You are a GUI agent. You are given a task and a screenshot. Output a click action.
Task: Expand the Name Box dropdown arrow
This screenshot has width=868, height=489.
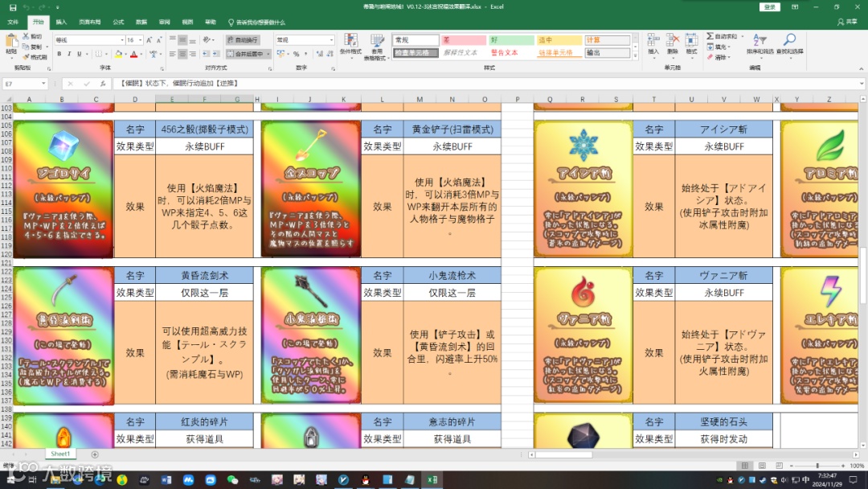[x=43, y=84]
